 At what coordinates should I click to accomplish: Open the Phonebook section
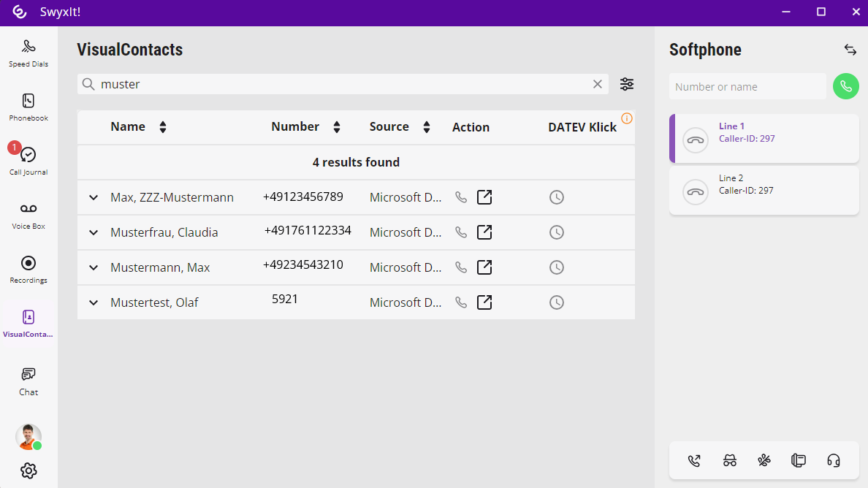(x=28, y=107)
